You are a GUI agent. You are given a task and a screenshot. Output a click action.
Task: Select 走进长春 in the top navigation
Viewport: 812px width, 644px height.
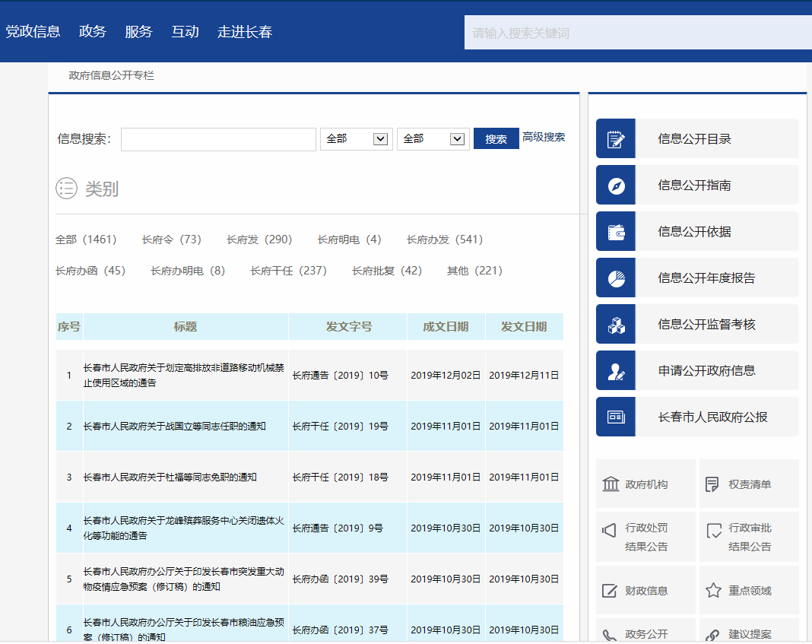tap(245, 32)
